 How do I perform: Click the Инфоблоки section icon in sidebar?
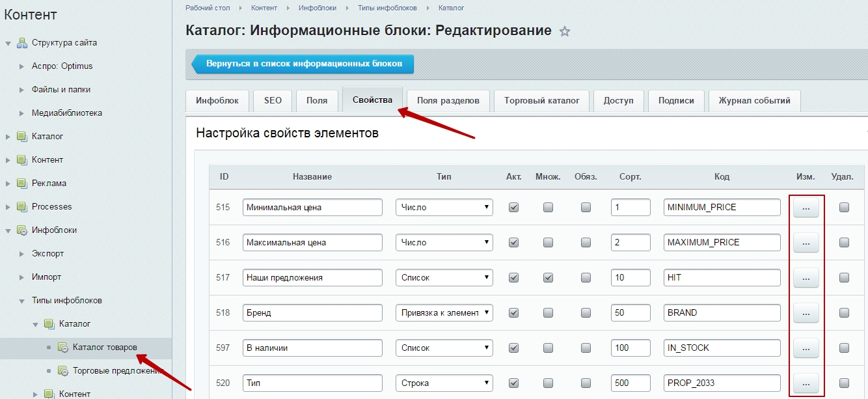[21, 230]
